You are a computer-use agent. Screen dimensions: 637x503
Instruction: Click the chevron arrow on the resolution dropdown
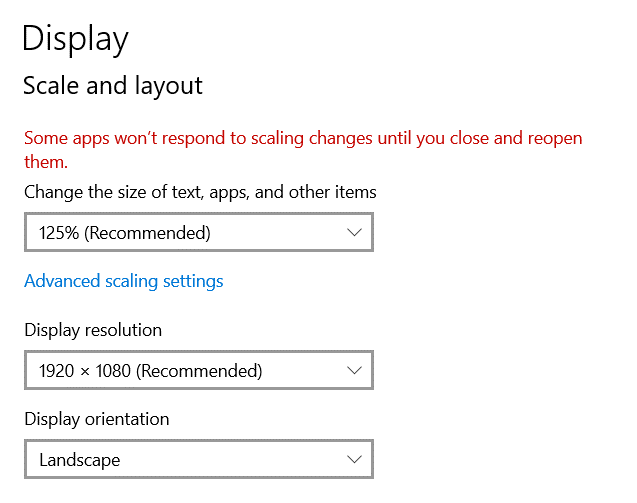354,371
